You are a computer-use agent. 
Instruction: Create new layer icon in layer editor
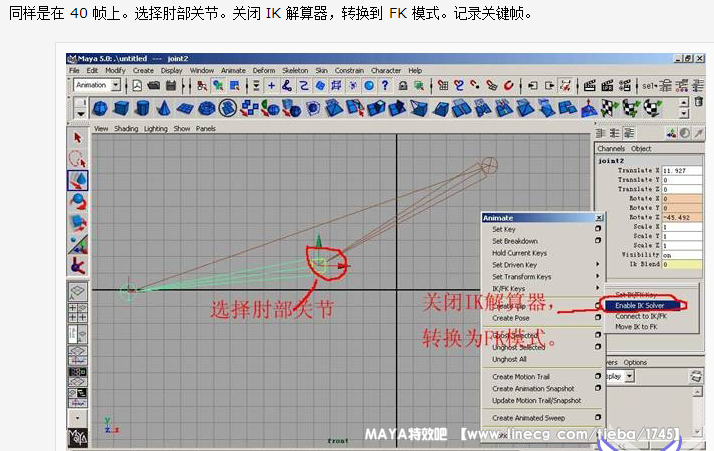click(x=696, y=376)
